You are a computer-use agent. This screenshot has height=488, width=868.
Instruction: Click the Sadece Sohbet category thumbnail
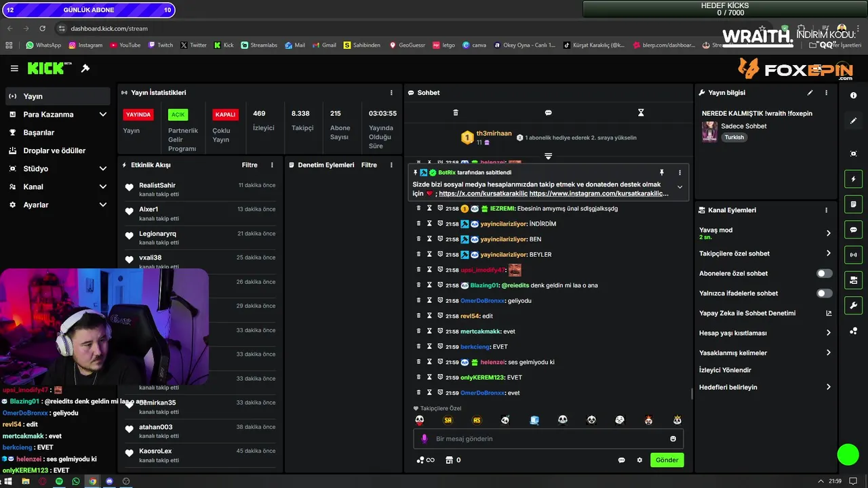(709, 131)
